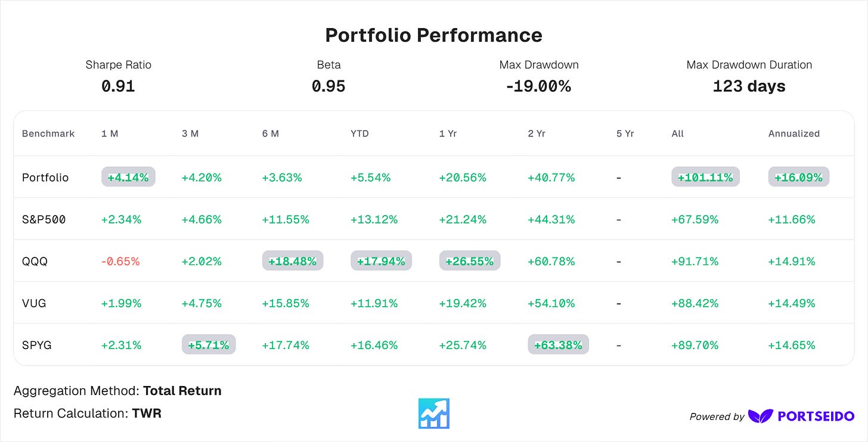The width and height of the screenshot is (868, 442).
Task: Click the Portfolio Performance title
Action: click(433, 35)
